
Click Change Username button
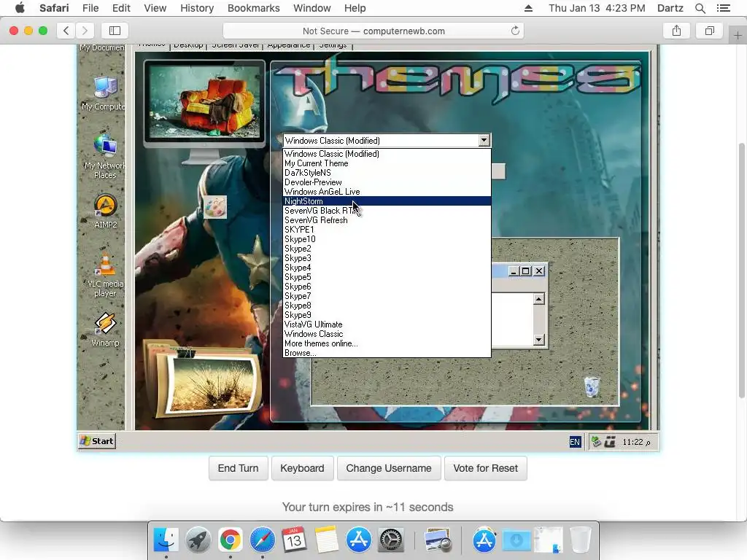(389, 468)
